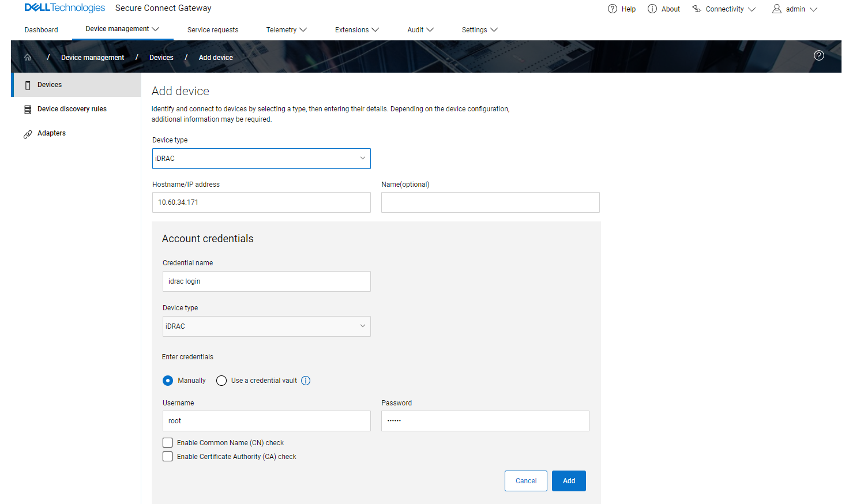Click the Dell Technologies logo

click(64, 7)
